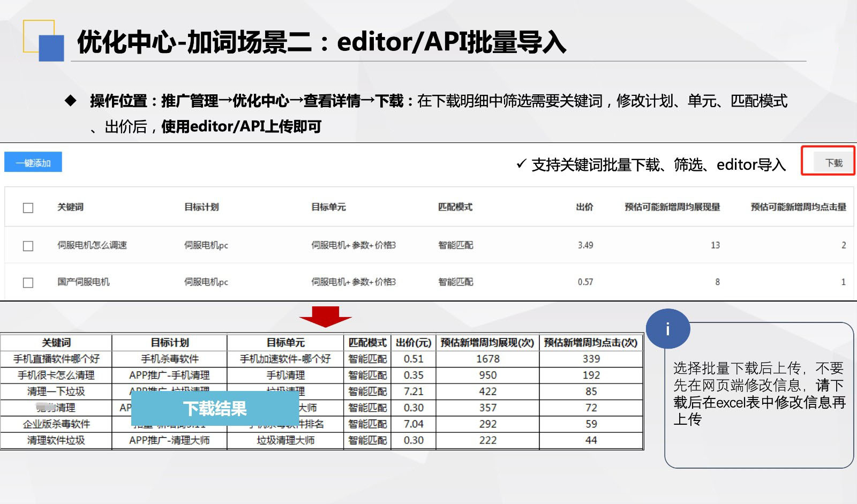
Task: Click spreadsheet cell 清理一下垃圾
Action: tap(56, 392)
